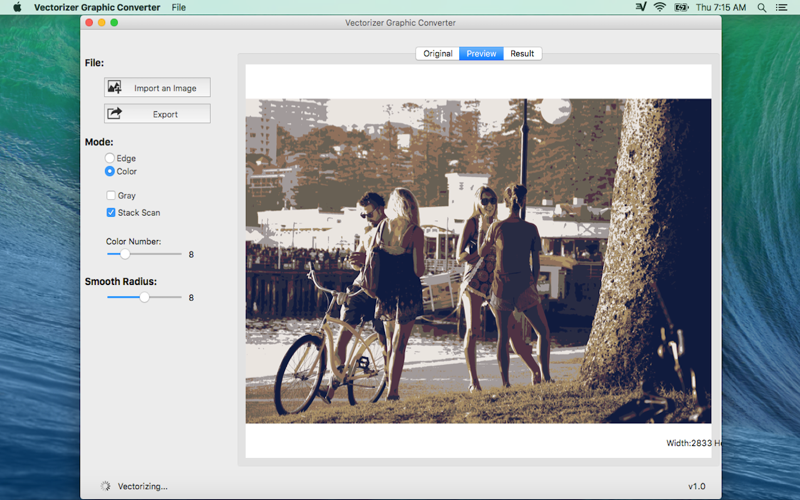Open Spotlight search magnifier icon
Screen dimensions: 800x500
pos(762,7)
